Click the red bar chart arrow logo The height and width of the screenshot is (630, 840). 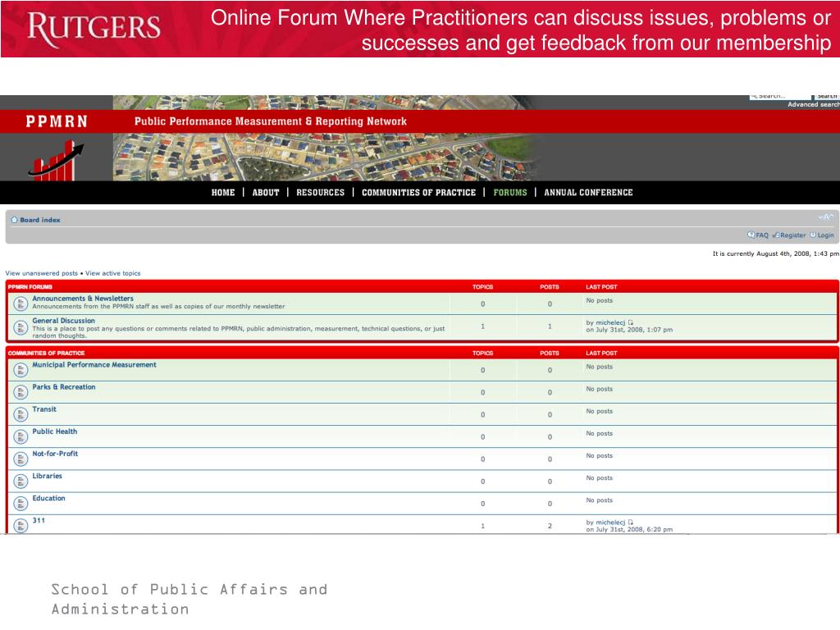(x=56, y=160)
